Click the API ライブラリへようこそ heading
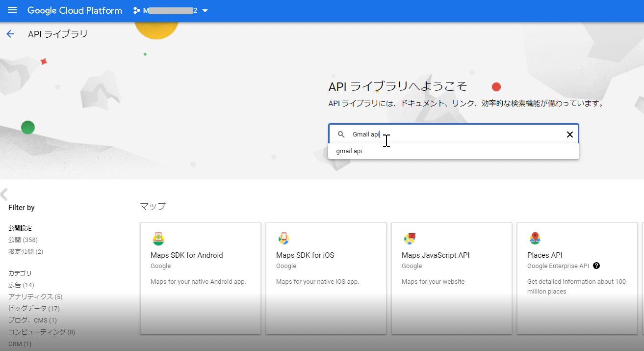The width and height of the screenshot is (644, 351). (x=398, y=87)
